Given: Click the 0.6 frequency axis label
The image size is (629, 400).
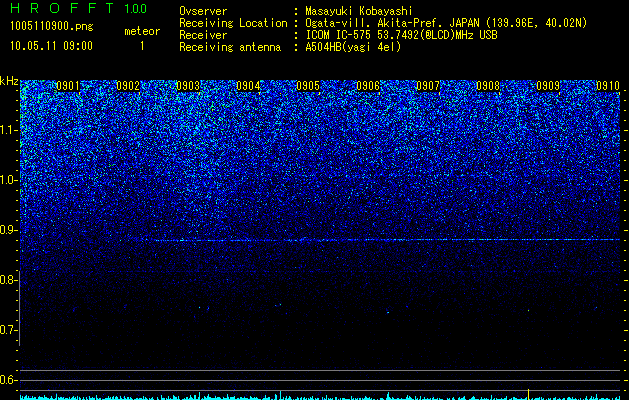Looking at the screenshot, I should point(7,380).
